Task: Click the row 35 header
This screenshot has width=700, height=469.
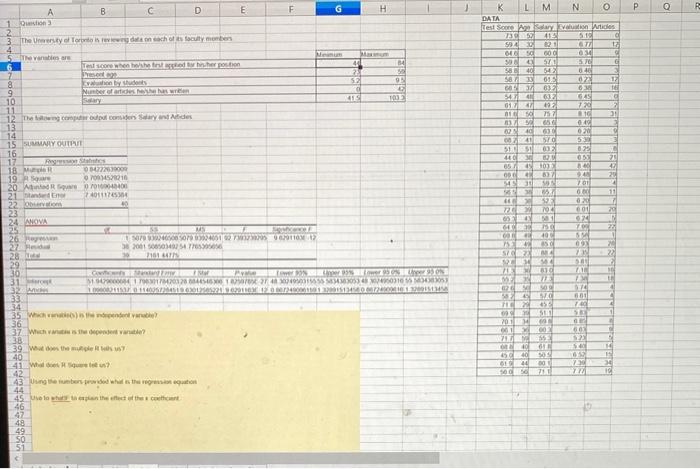Action: pos(16,315)
